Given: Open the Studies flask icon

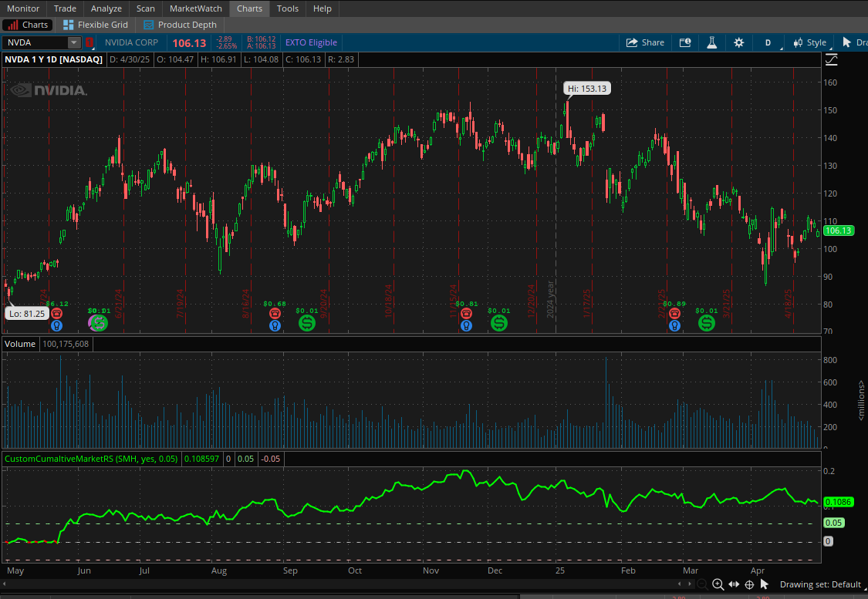Looking at the screenshot, I should tap(712, 42).
